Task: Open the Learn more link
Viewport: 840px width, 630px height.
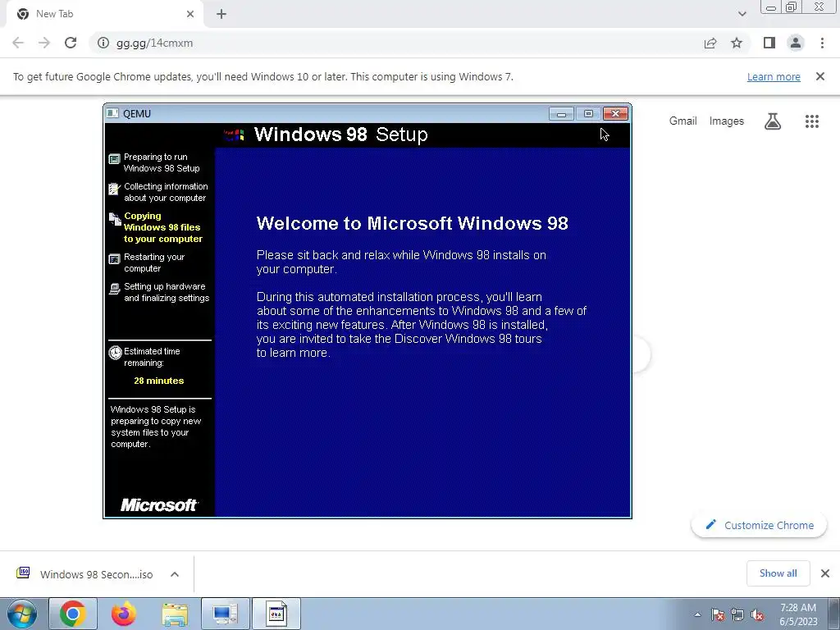Action: tap(774, 76)
